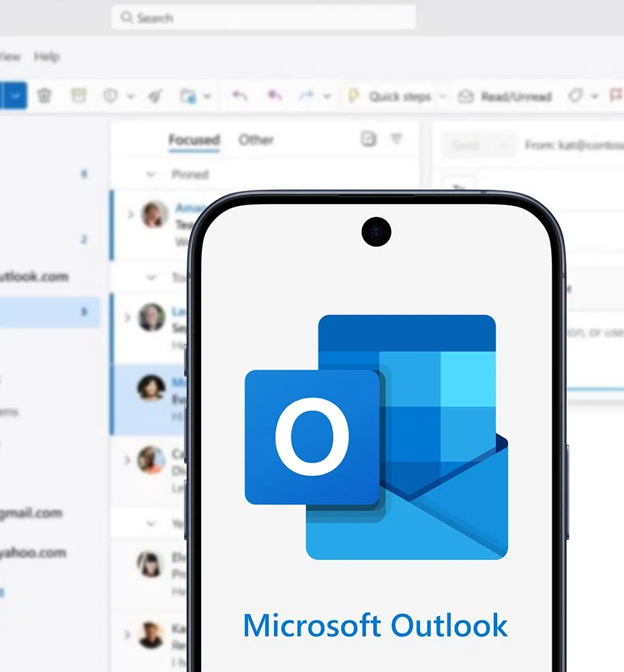This screenshot has width=624, height=672.
Task: Select the gmail.com account in sidebar
Action: click(31, 513)
